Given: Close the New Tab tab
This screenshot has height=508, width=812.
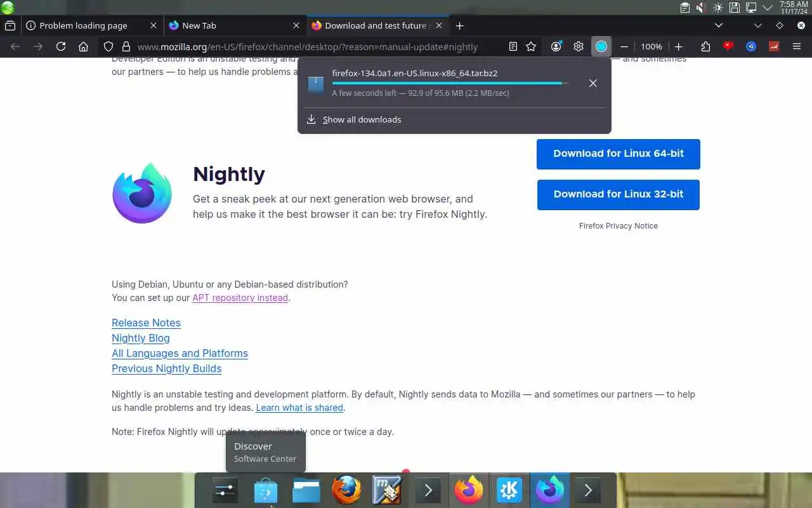Looking at the screenshot, I should pos(296,25).
